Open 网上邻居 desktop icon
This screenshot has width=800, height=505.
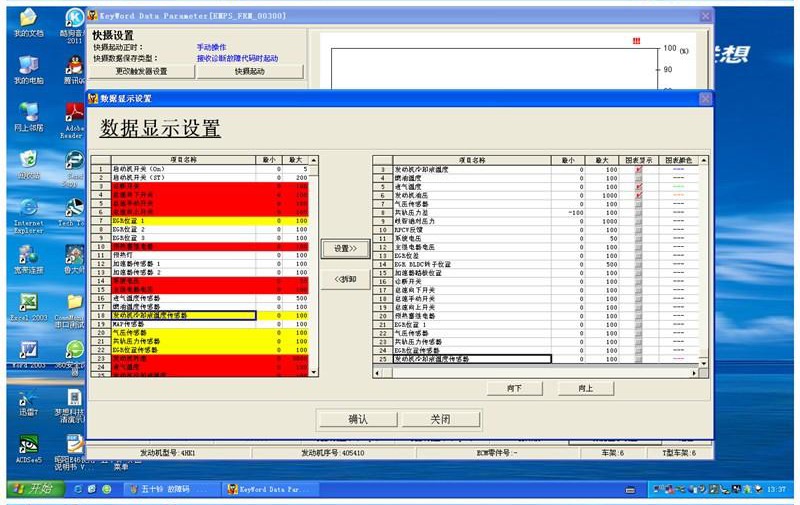[27, 112]
